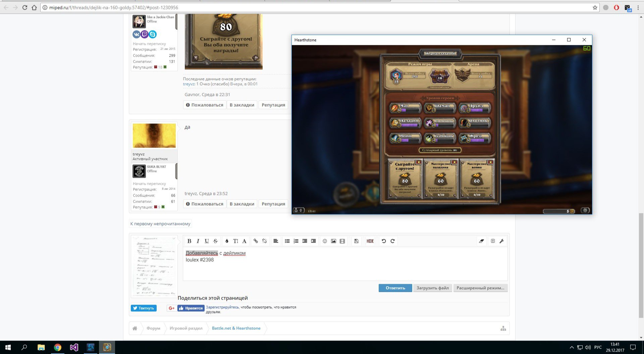Open the boxed plus editor tool
Screen dimensions: 644x354
pos(493,241)
